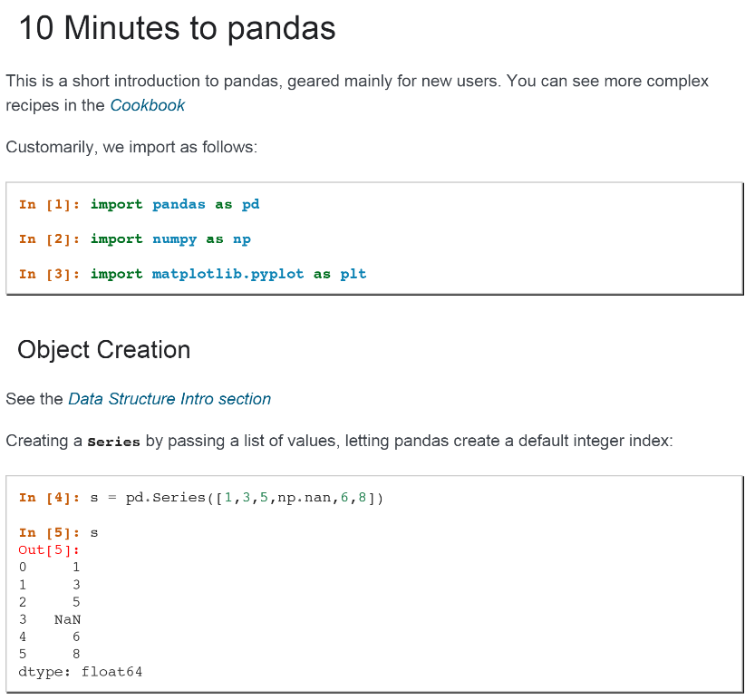Viewport: 755px width, 700px height.
Task: Click the red Out[5] output label
Action: [49, 550]
